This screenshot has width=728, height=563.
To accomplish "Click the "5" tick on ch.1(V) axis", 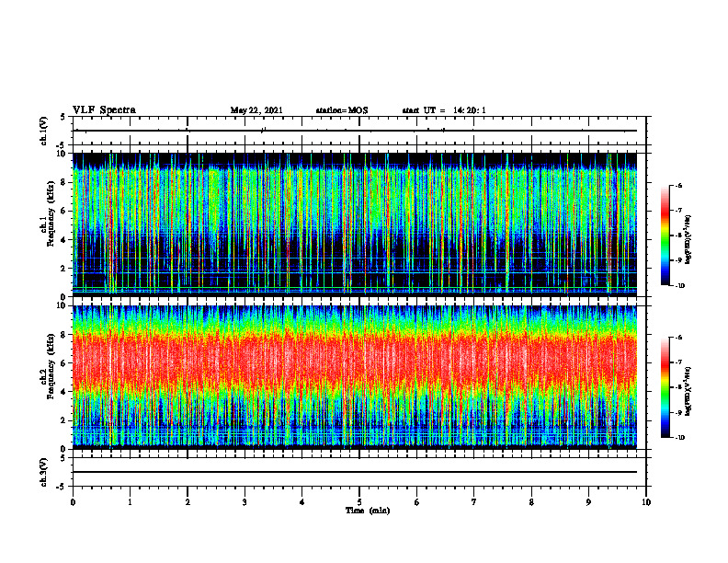I will click(64, 117).
